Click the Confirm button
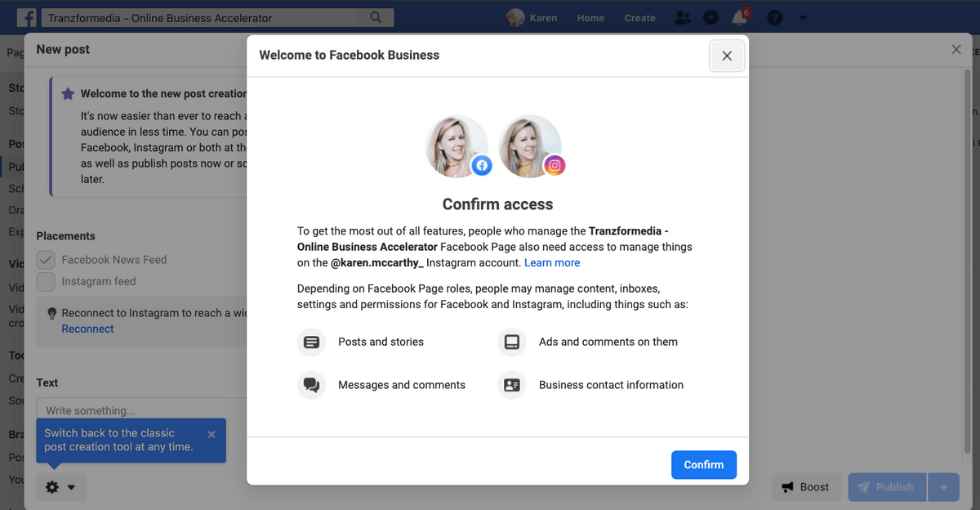 point(704,464)
